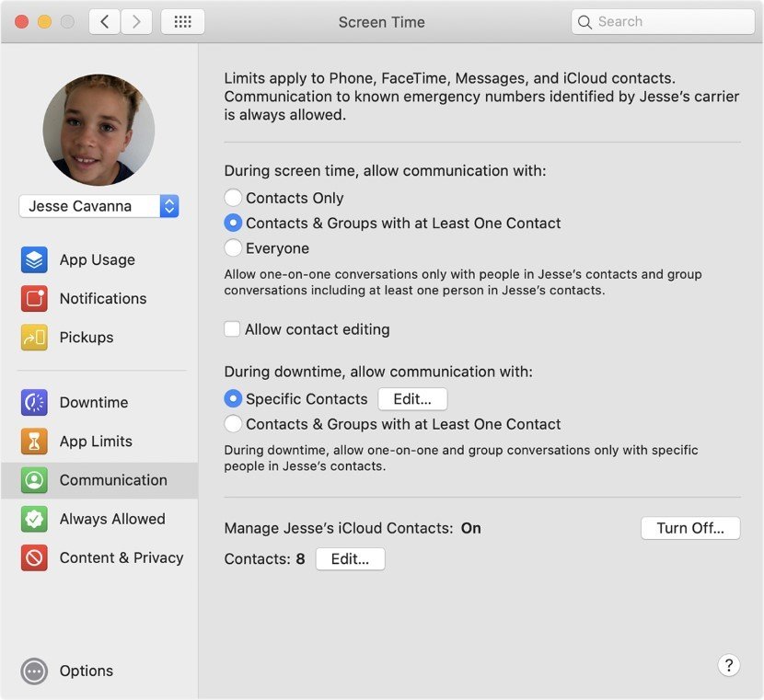Viewport: 764px width, 700px height.
Task: Edit specific contacts for downtime
Action: [x=412, y=399]
